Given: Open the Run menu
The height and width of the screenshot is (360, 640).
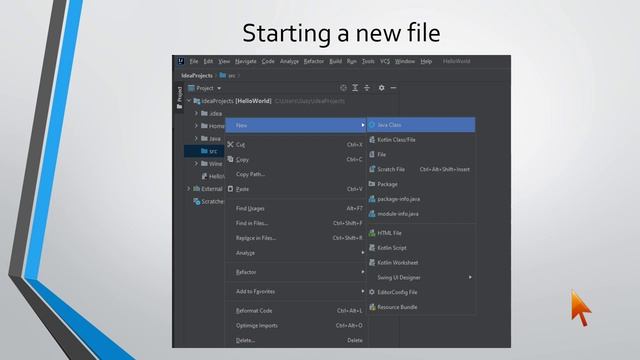Looking at the screenshot, I should pyautogui.click(x=351, y=61).
